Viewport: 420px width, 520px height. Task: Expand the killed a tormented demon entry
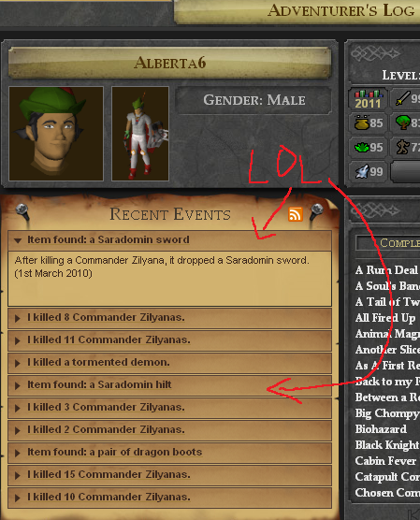169,363
